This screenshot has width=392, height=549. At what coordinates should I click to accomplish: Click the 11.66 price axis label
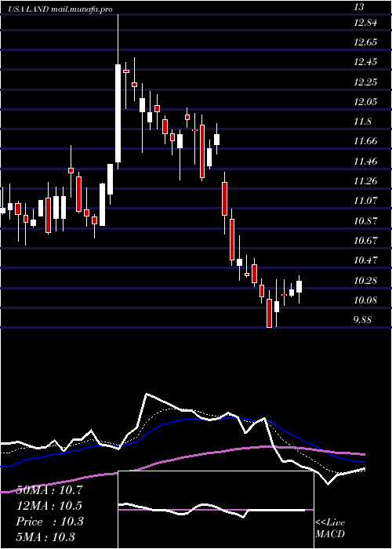click(x=365, y=141)
